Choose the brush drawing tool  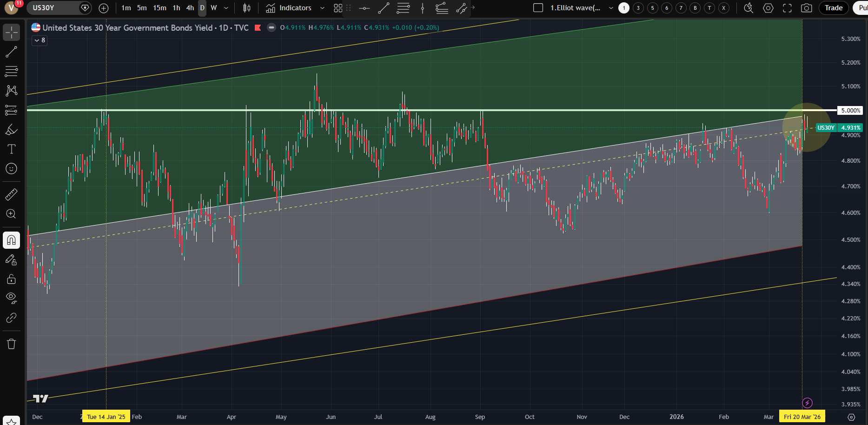tap(11, 130)
